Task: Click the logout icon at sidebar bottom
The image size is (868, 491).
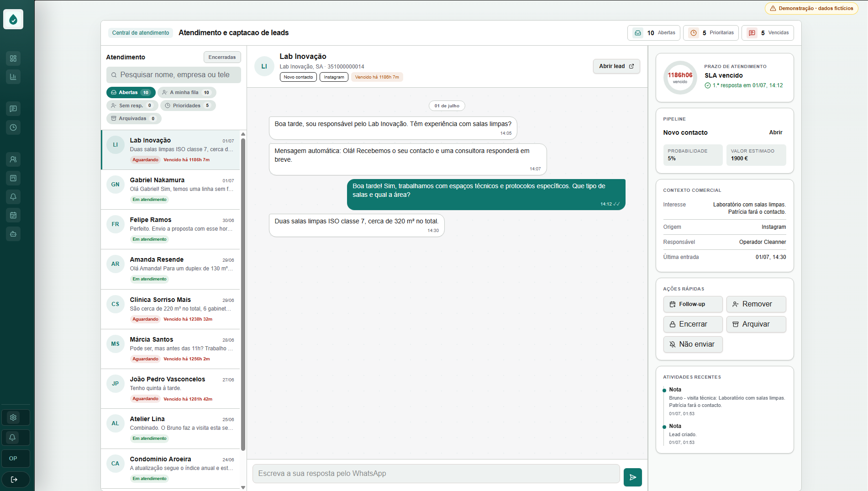Action: [14, 480]
